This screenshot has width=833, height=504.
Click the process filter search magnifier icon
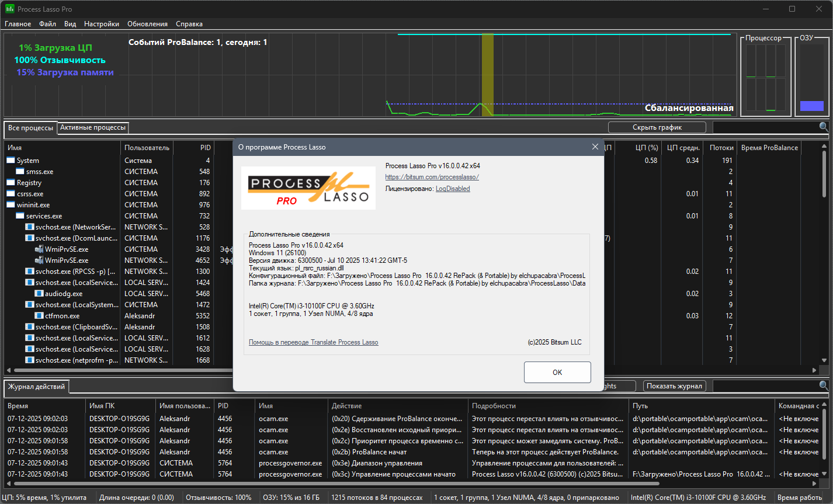[x=824, y=127]
